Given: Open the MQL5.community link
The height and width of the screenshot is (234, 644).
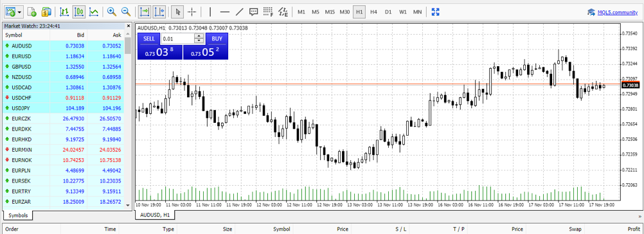Looking at the screenshot, I should pyautogui.click(x=617, y=12).
